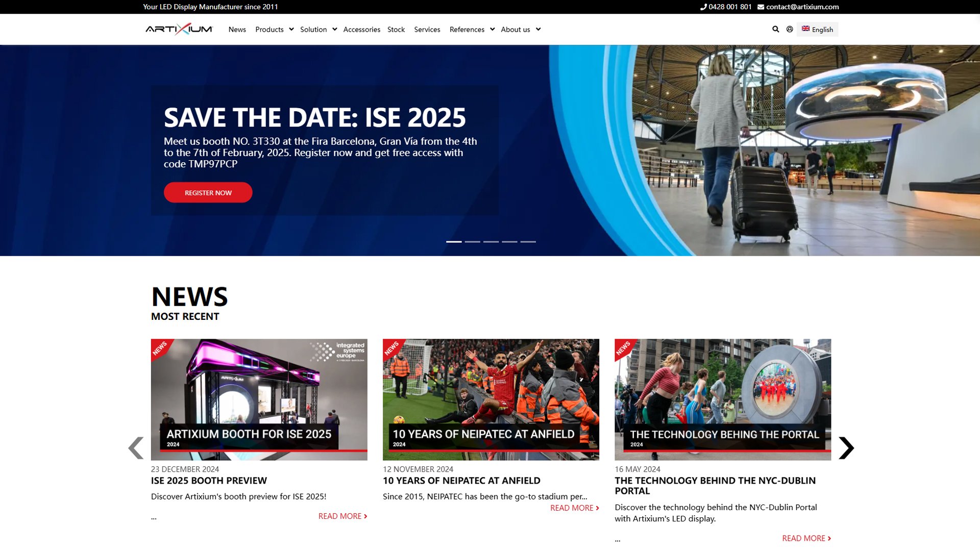
Task: Open the Artixium Booth for ISE 2025 thumbnail
Action: tap(259, 399)
